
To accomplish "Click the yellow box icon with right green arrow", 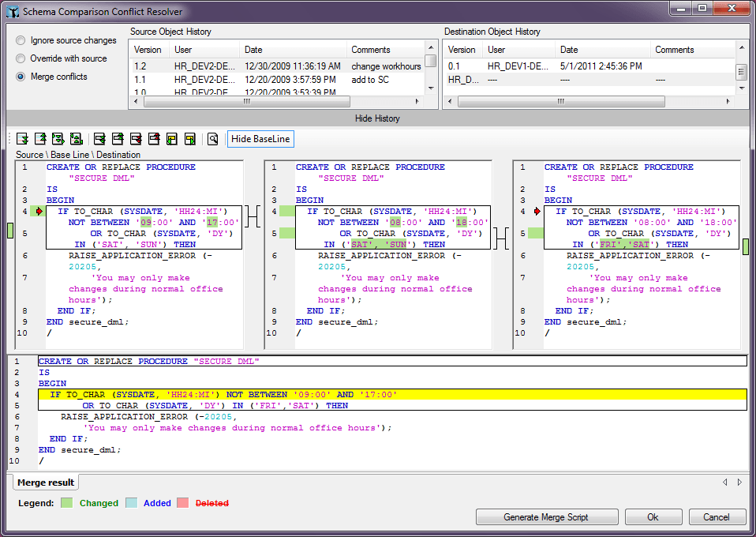I will (190, 139).
